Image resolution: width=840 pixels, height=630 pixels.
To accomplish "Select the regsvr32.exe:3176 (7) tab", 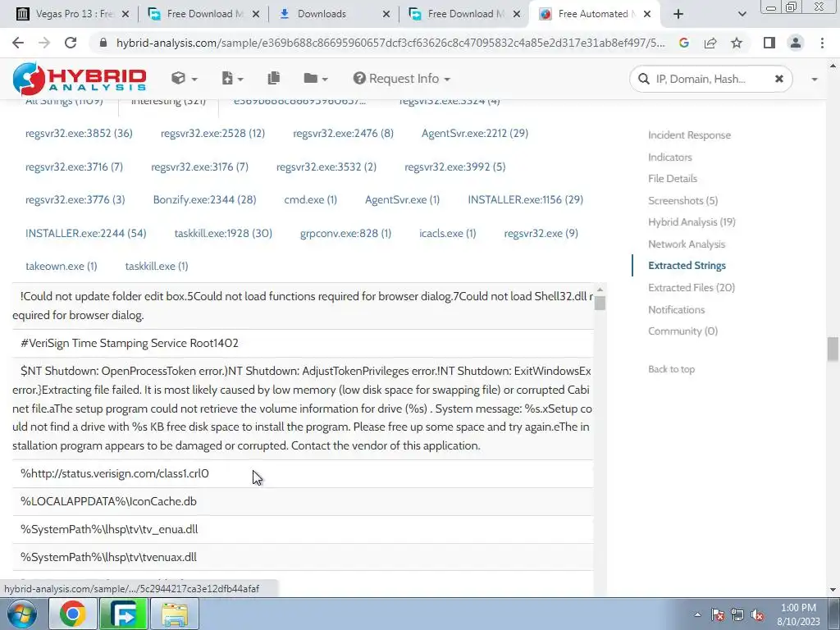I will (x=200, y=167).
